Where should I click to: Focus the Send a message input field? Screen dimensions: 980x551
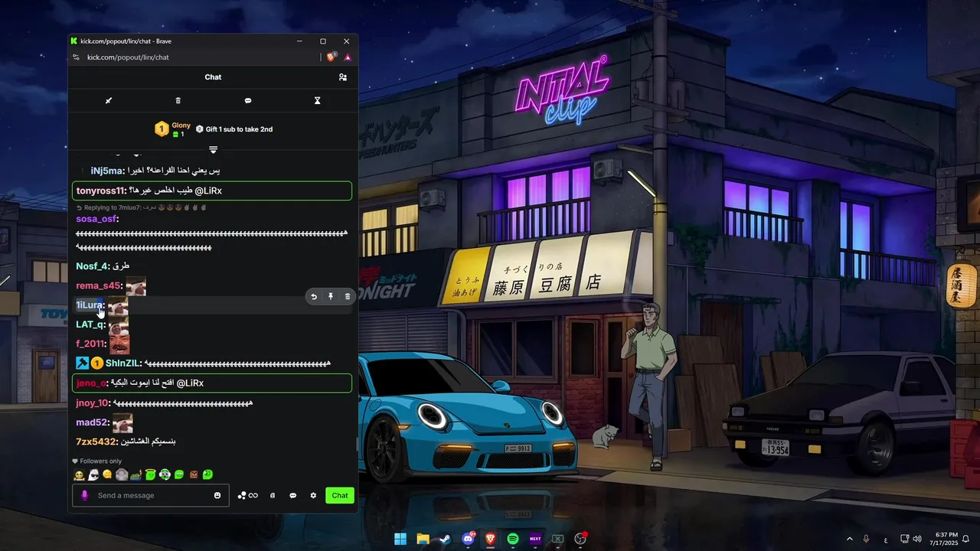point(151,495)
